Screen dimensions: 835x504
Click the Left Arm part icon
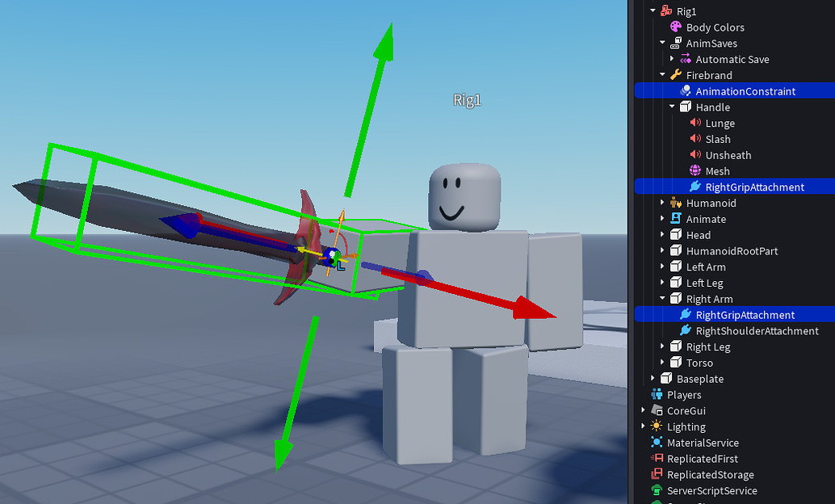coord(675,267)
